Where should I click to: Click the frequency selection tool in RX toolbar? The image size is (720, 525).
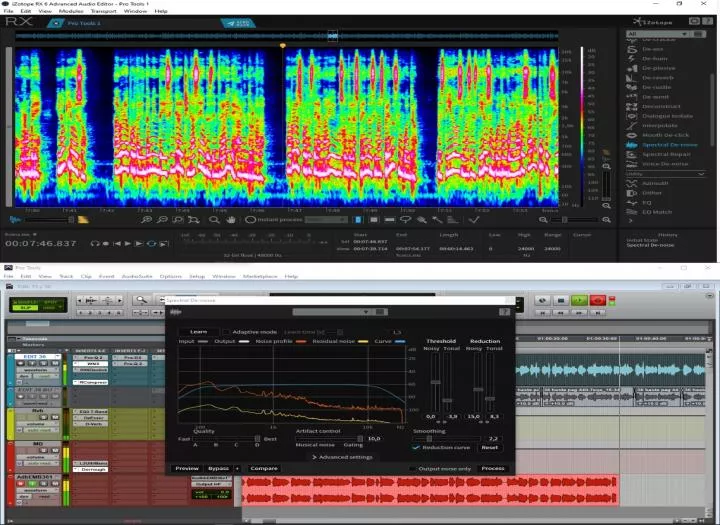389,220
